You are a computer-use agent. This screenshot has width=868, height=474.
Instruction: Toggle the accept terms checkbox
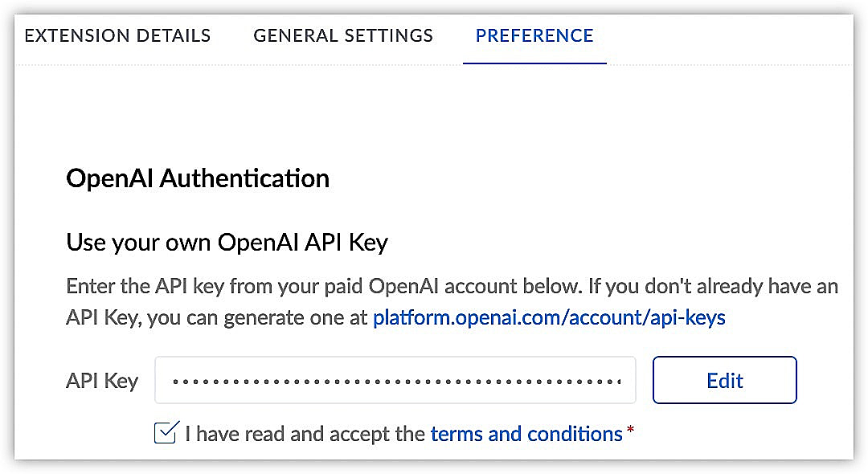coord(166,432)
